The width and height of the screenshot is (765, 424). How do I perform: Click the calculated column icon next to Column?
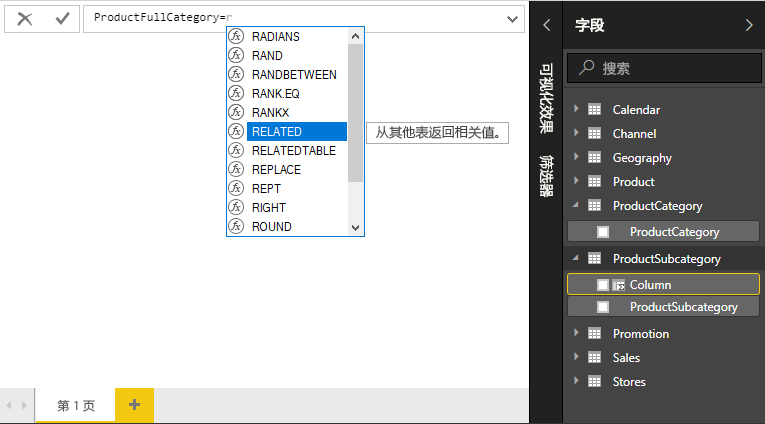pyautogui.click(x=618, y=285)
